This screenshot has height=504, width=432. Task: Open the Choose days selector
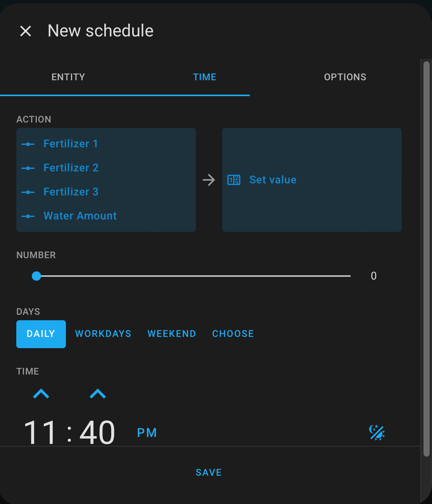tap(233, 334)
